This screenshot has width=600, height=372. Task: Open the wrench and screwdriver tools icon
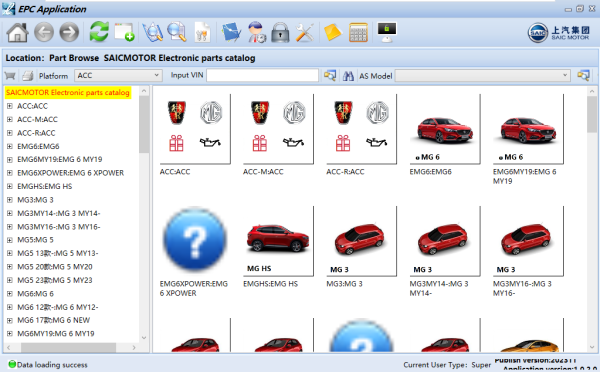305,32
